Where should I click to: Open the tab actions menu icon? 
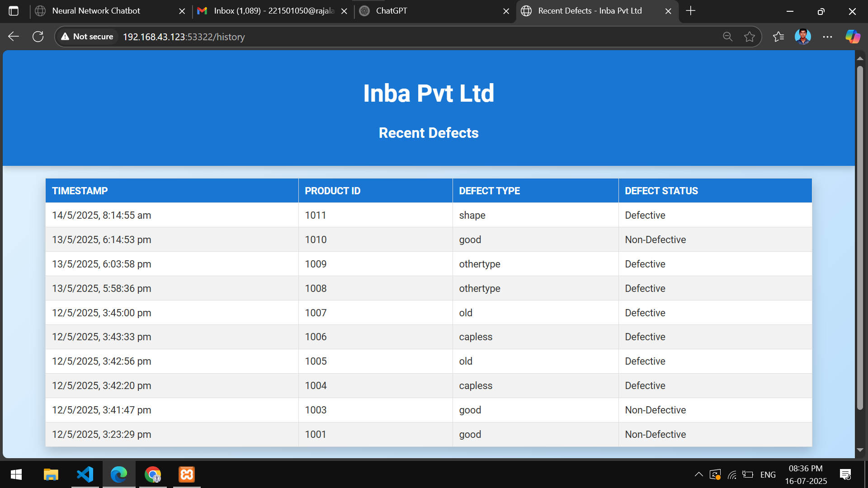click(14, 11)
